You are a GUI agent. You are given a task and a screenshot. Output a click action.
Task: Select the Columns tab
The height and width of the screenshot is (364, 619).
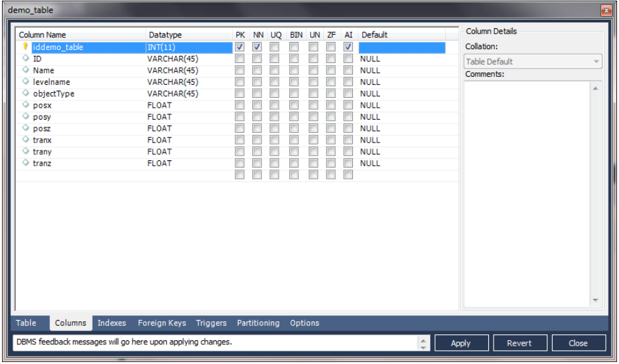[x=71, y=323]
